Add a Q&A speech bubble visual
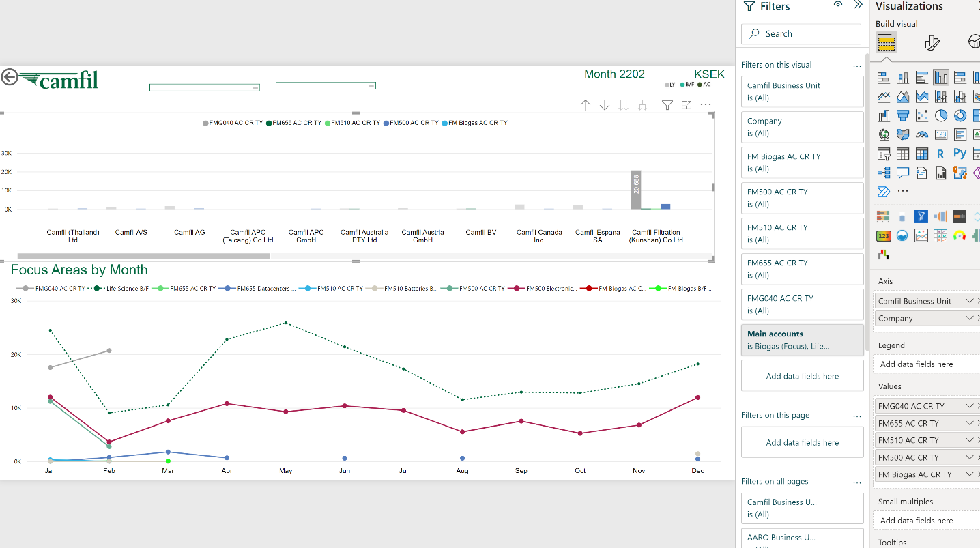This screenshot has width=980, height=548. pyautogui.click(x=903, y=173)
